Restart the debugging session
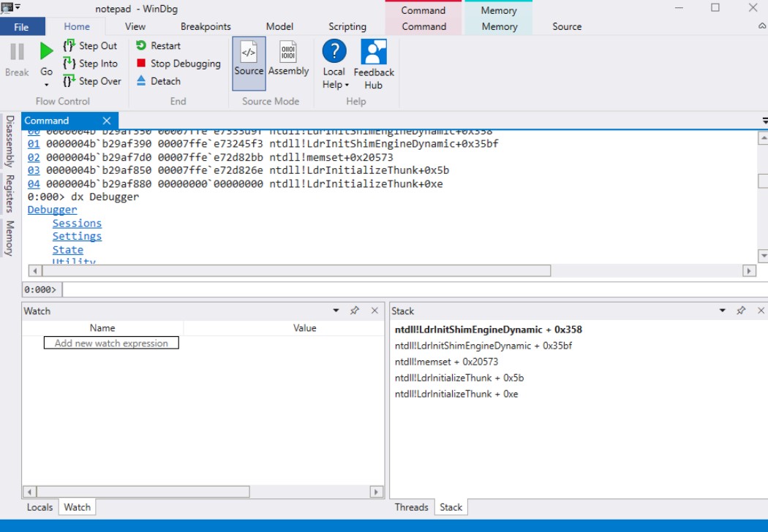The image size is (768, 532). click(158, 45)
